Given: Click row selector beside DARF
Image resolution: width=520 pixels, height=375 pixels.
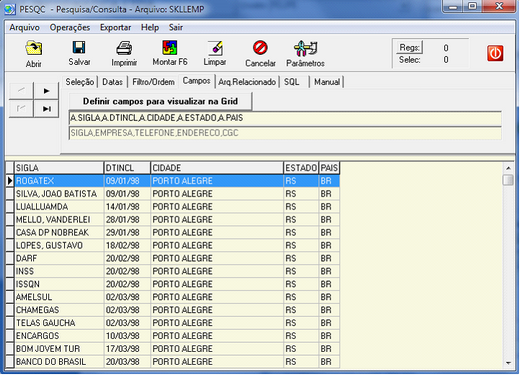Looking at the screenshot, I should 10,258.
